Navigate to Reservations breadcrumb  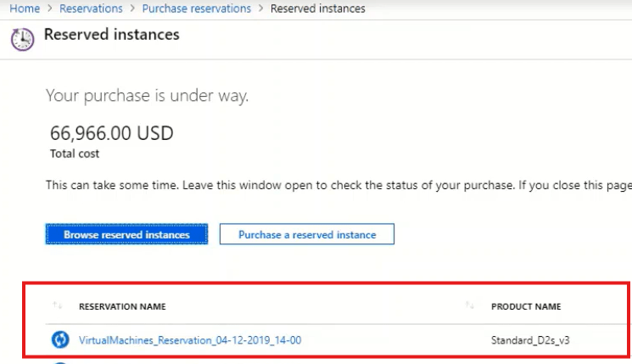[92, 8]
